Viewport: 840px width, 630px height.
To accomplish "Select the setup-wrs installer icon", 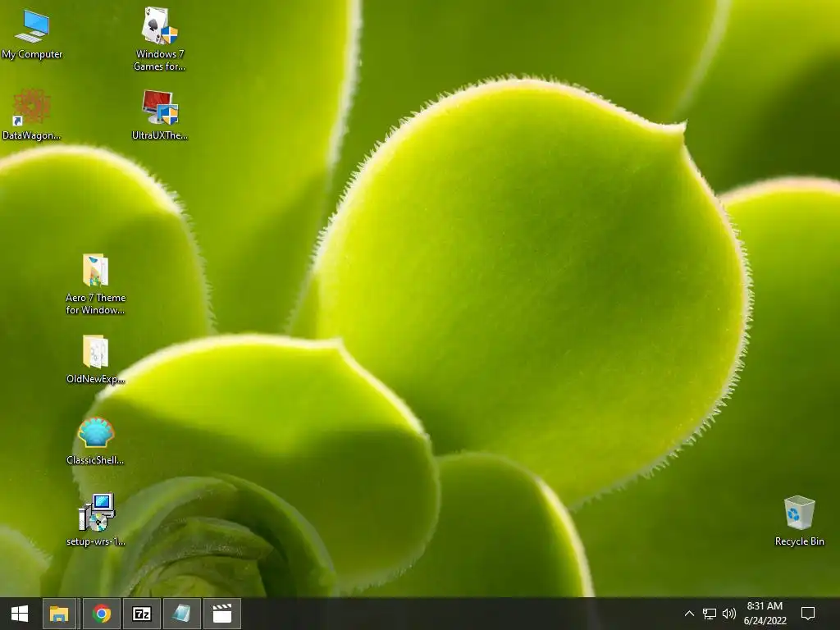I will (x=97, y=513).
